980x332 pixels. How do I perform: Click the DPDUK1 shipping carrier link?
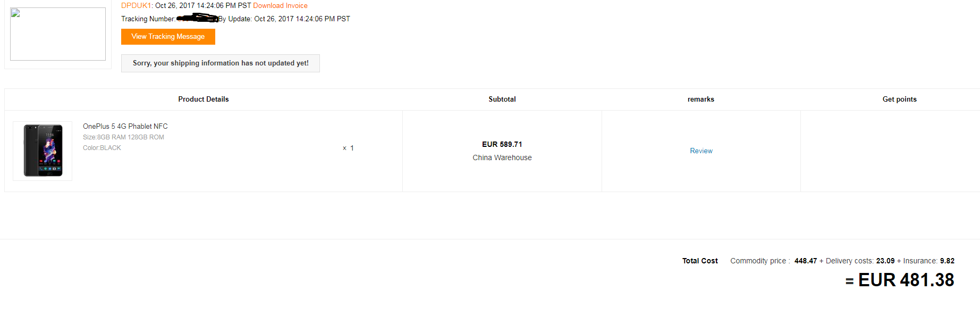pos(137,6)
